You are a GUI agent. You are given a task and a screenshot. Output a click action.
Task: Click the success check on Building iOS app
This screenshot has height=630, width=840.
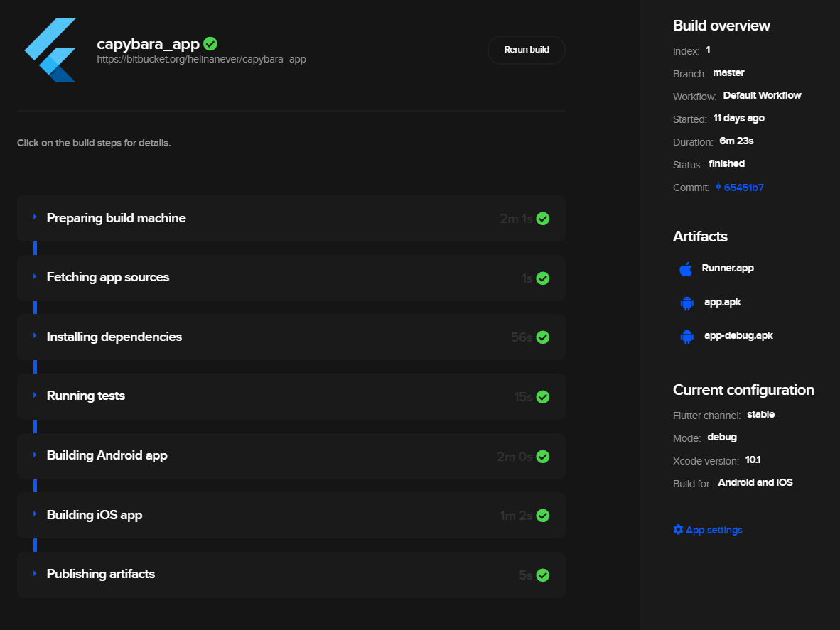[543, 516]
